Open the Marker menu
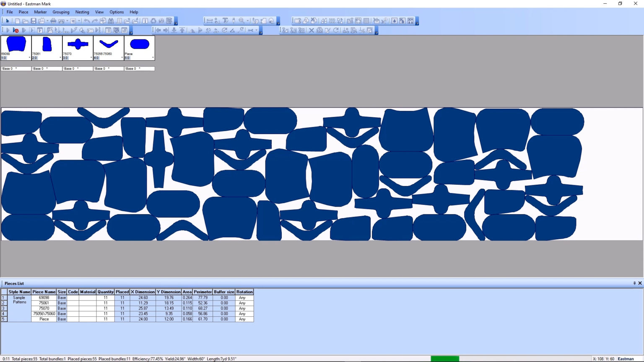Viewport: 644px width, 362px height. (x=40, y=12)
